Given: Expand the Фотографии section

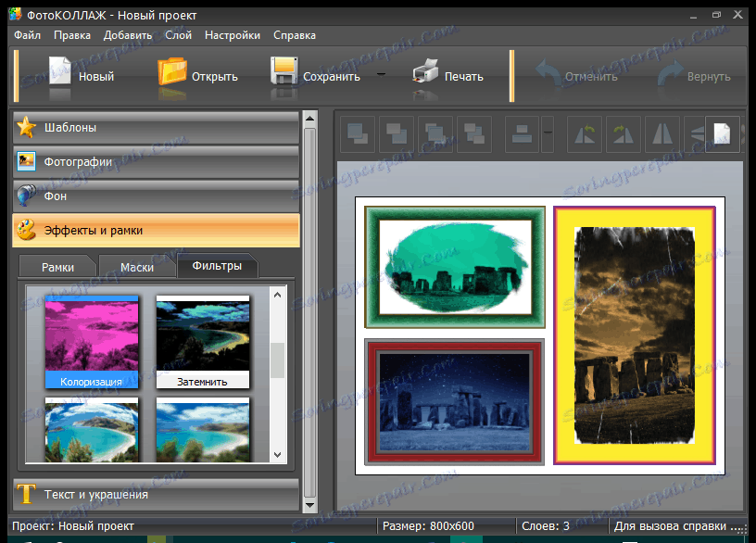Looking at the screenshot, I should coord(156,162).
